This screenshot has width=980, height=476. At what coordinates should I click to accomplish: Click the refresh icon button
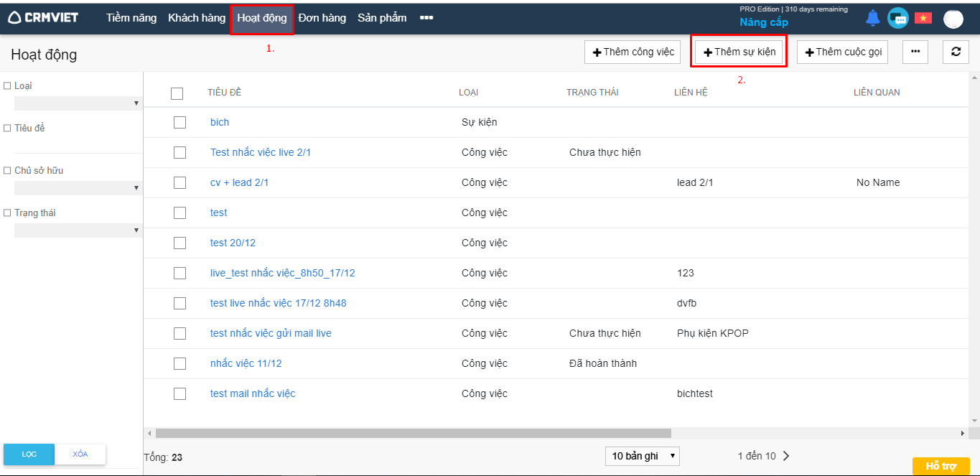pos(956,52)
